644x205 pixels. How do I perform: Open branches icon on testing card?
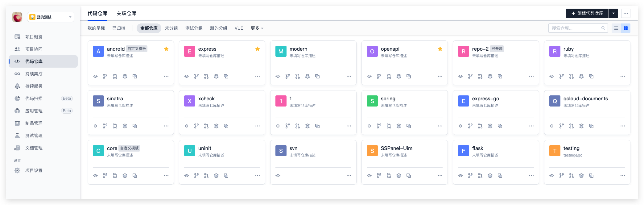point(562,176)
